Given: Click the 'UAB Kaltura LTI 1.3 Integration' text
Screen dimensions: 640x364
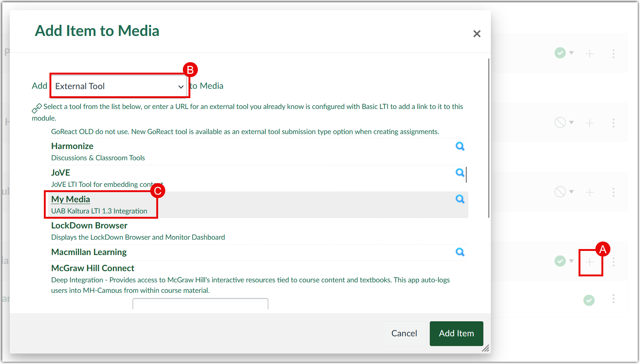Looking at the screenshot, I should (99, 211).
